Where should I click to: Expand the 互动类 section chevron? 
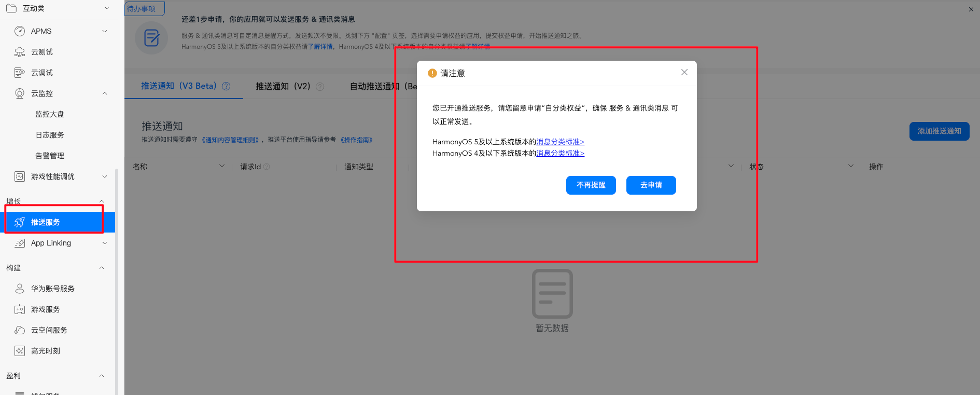pos(107,8)
